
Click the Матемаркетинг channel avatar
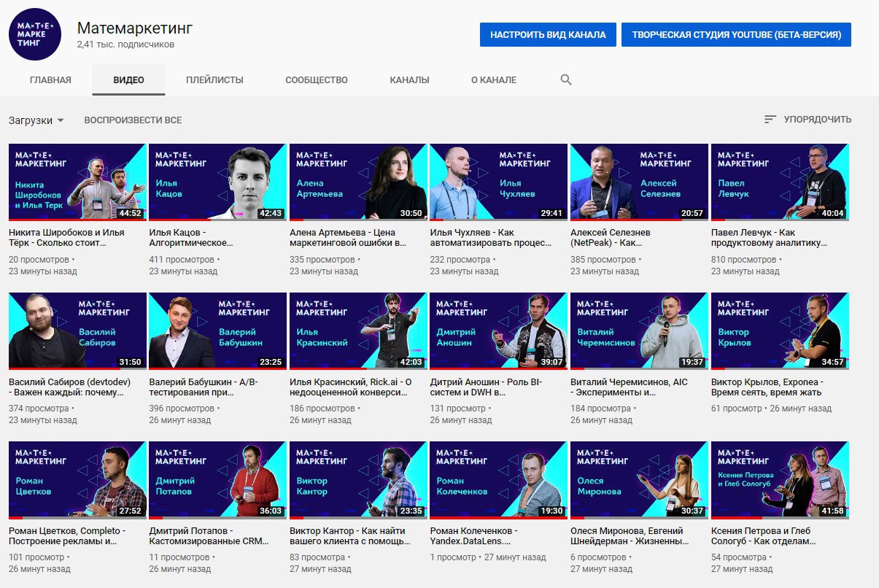coord(35,34)
